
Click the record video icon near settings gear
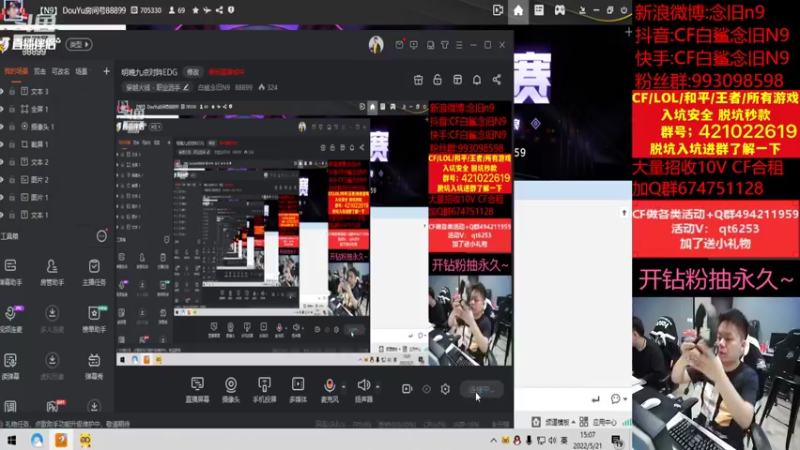407,389
